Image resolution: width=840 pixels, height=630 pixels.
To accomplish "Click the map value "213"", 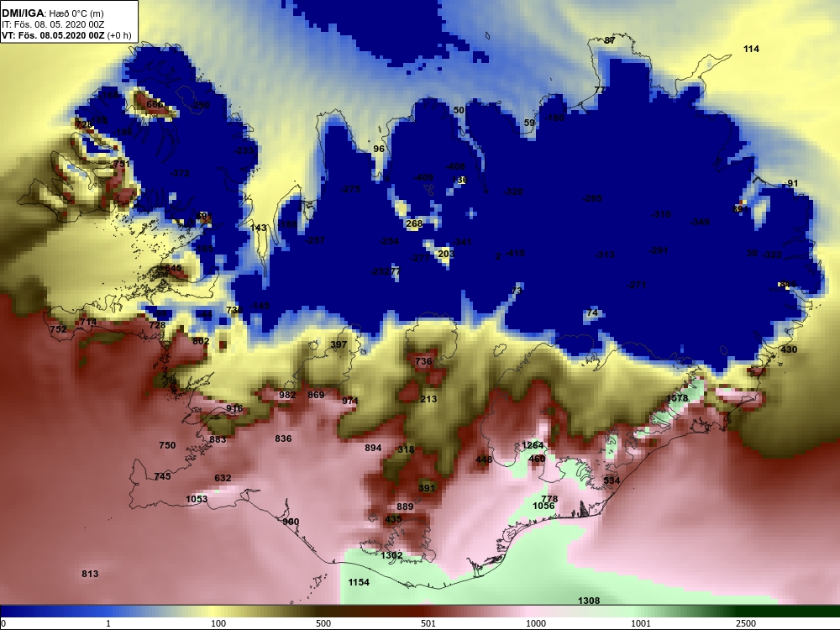I will point(428,399).
